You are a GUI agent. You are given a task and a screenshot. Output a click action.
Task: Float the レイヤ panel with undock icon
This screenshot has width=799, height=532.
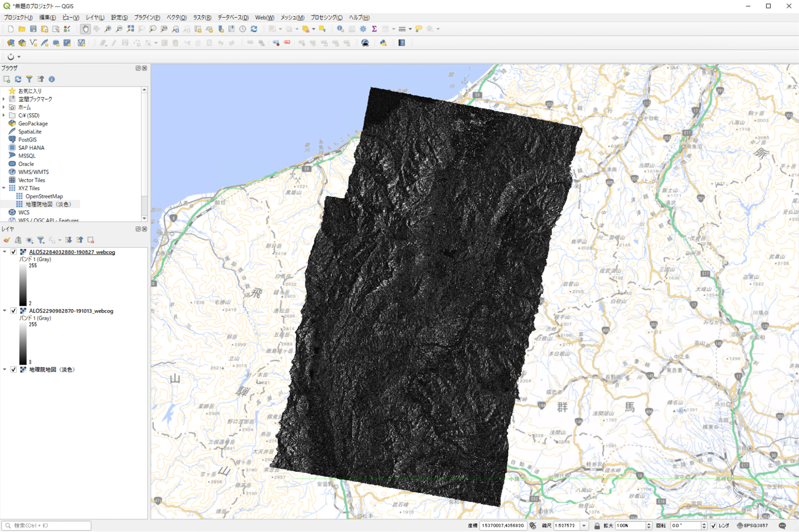click(138, 229)
